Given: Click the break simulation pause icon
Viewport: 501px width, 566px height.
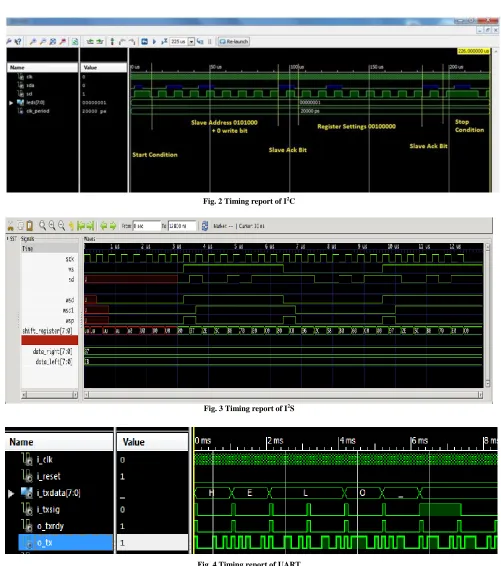Looking at the screenshot, I should coord(209,42).
